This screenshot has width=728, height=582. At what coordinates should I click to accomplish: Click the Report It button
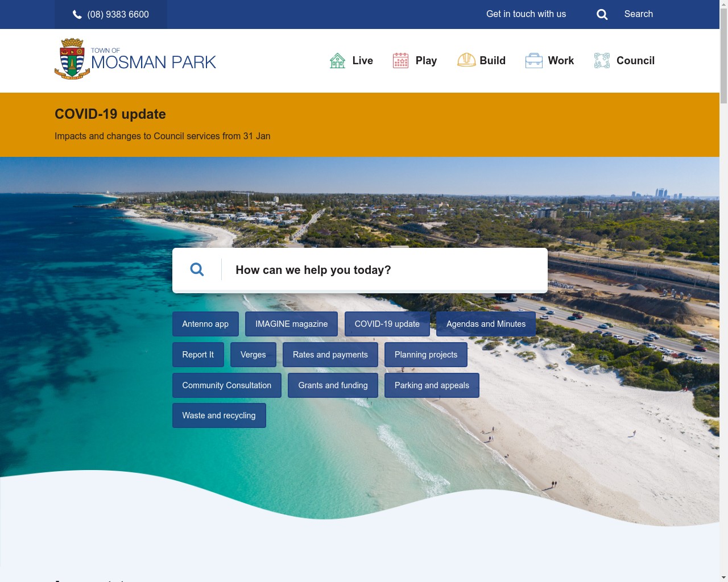pos(198,355)
